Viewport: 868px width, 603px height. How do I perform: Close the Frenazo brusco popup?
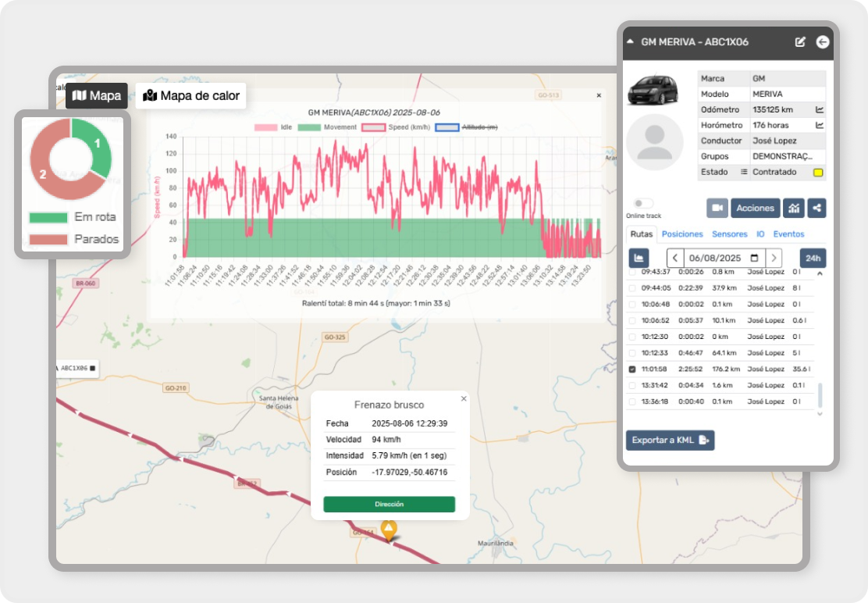[x=464, y=398]
